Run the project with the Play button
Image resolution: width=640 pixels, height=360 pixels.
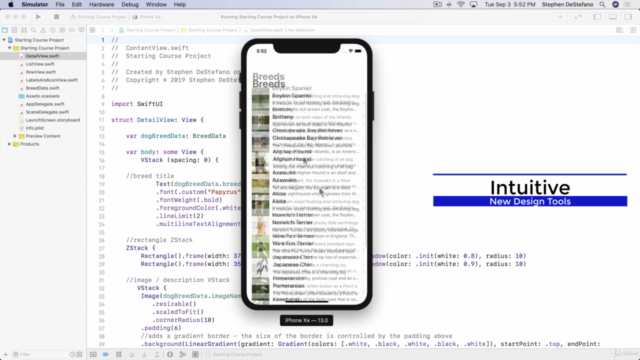(x=38, y=17)
